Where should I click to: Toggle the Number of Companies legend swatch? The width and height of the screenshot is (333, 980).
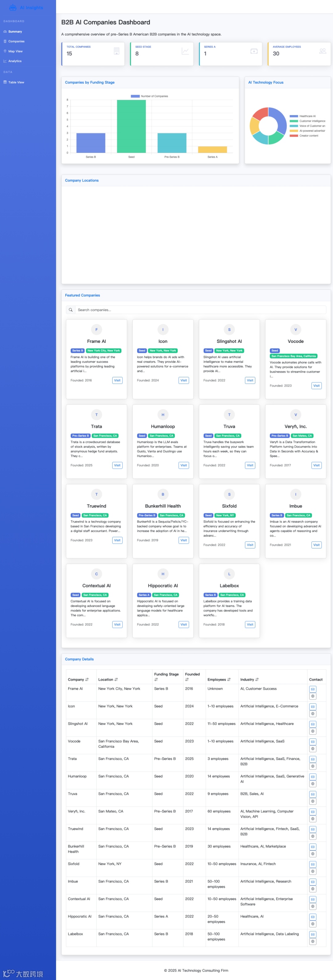[x=135, y=96]
